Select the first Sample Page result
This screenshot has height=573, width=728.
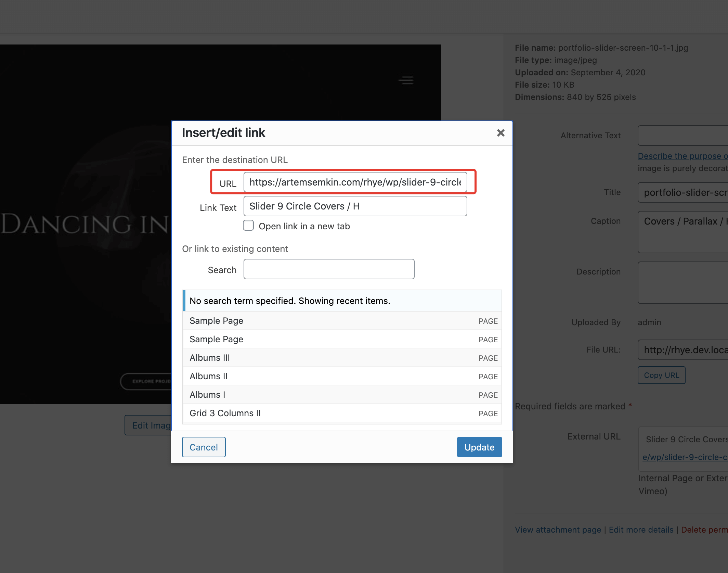[342, 321]
